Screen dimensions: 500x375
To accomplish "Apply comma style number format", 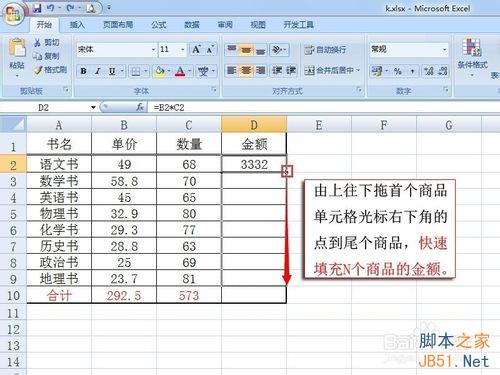I will click(412, 71).
